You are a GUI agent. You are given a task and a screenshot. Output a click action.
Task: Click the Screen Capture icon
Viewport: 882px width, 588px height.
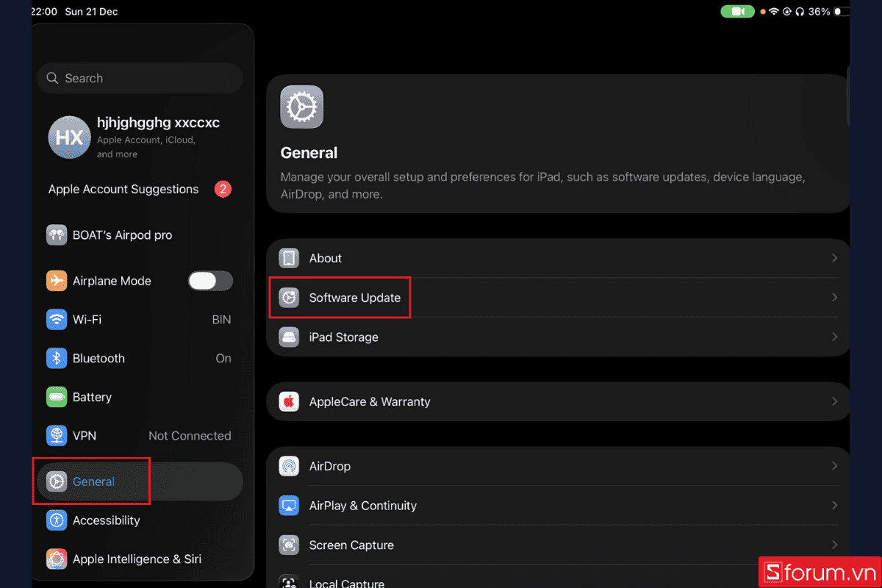click(x=289, y=545)
